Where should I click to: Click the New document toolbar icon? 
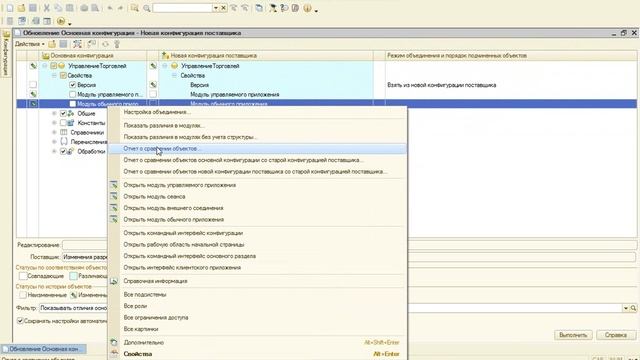[x=10, y=8]
